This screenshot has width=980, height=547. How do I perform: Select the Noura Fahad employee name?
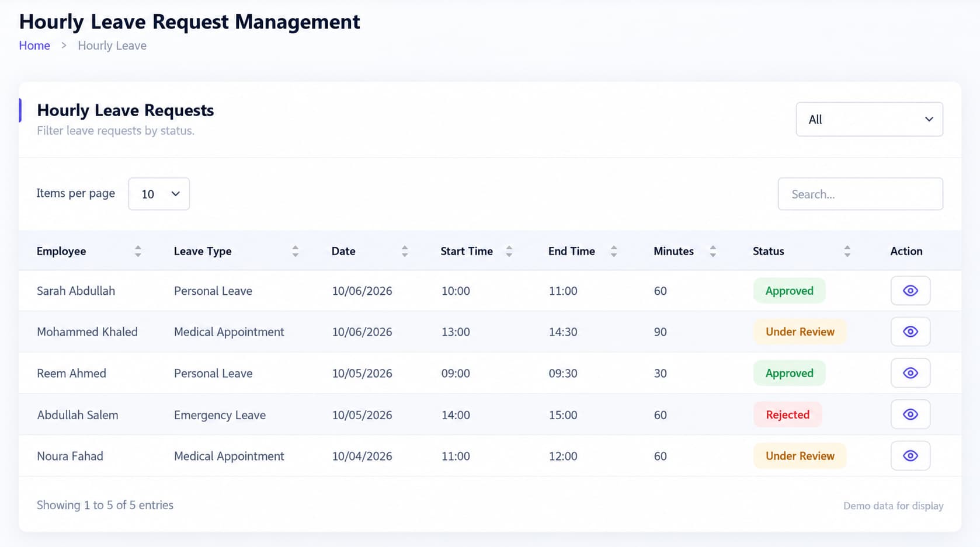70,456
